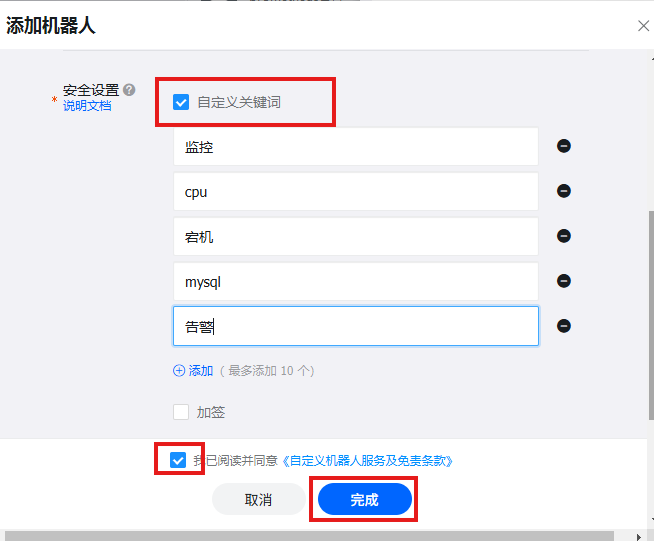Click the cpu keyword input field
This screenshot has width=654, height=541.
(355, 191)
